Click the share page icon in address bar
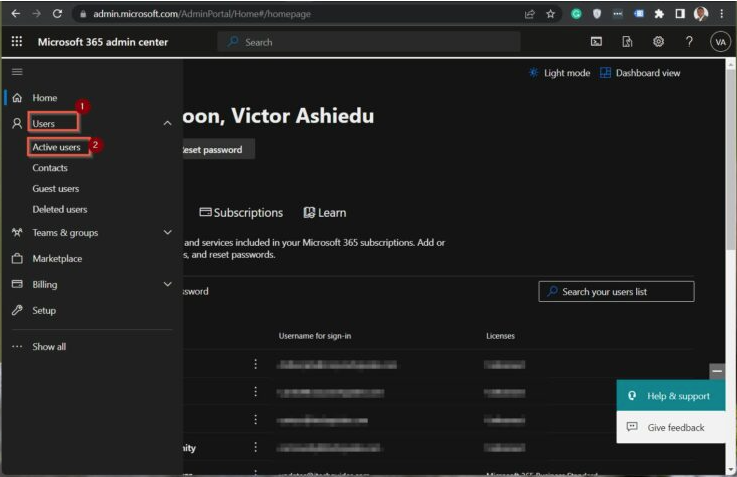Image resolution: width=737 pixels, height=477 pixels. coord(530,14)
